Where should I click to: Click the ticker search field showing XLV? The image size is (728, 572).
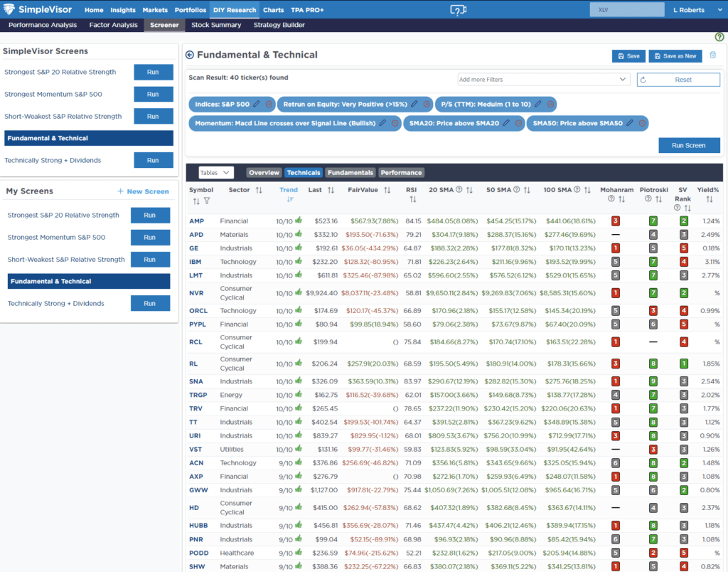point(623,10)
